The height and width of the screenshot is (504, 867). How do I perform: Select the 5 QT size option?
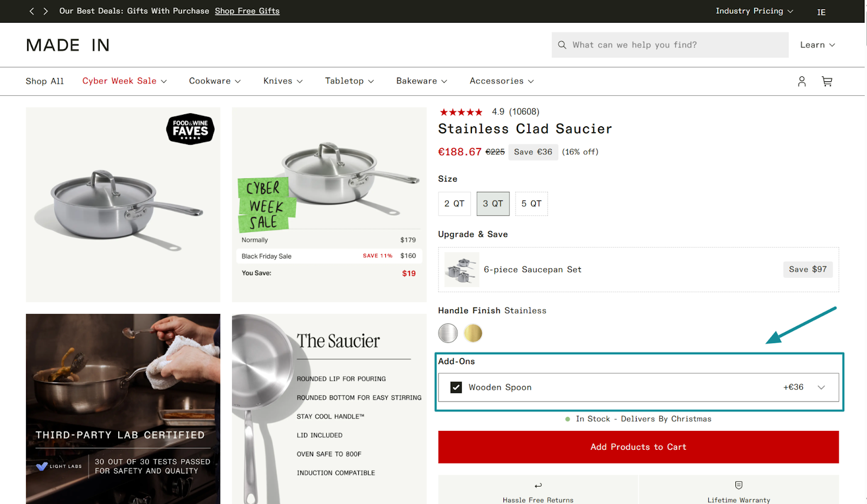coord(531,204)
